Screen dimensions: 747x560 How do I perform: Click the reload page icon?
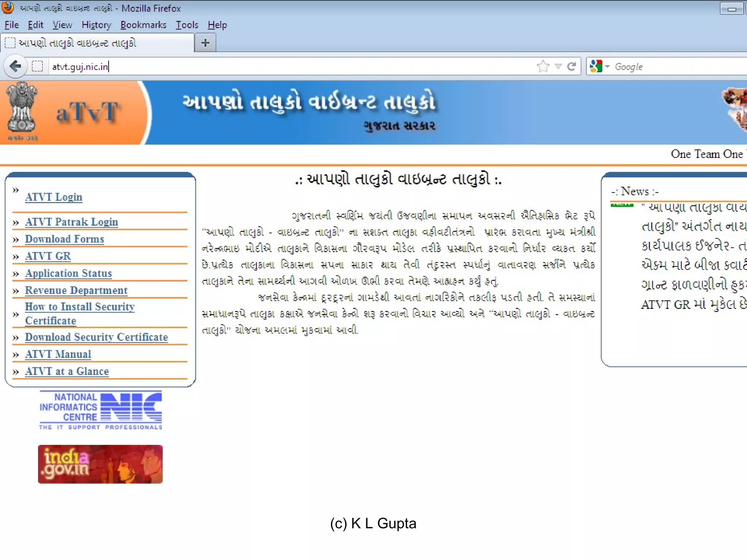(572, 66)
